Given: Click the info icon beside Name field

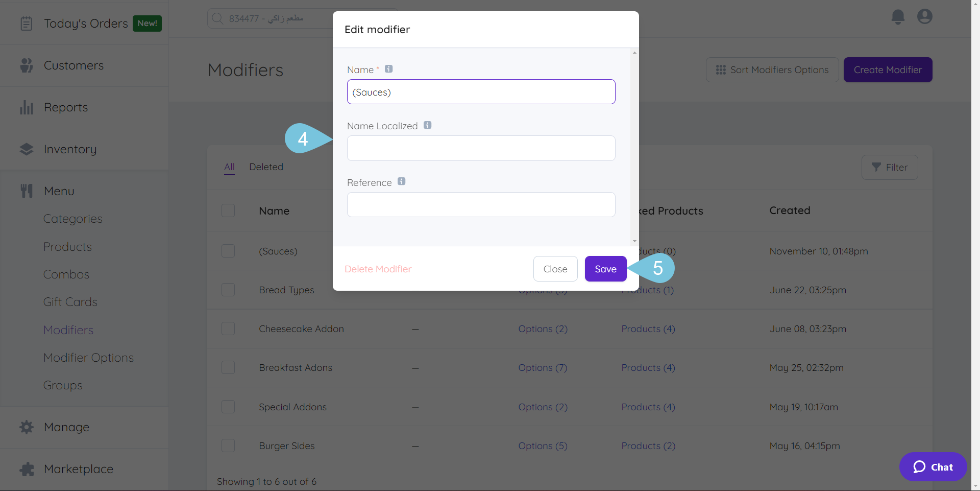Looking at the screenshot, I should pos(388,68).
